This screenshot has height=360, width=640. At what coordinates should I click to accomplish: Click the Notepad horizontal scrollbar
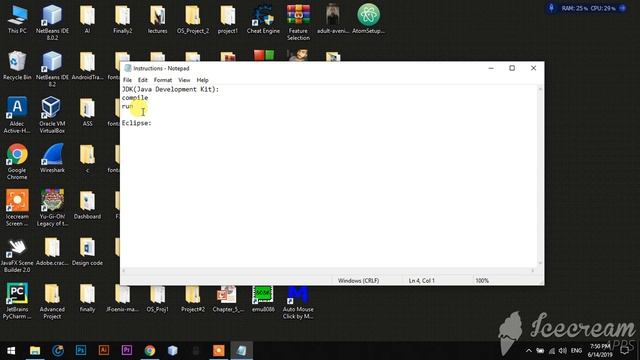pyautogui.click(x=328, y=271)
